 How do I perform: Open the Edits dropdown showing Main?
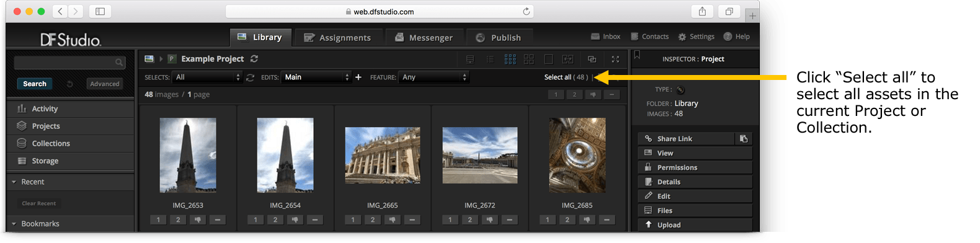316,77
